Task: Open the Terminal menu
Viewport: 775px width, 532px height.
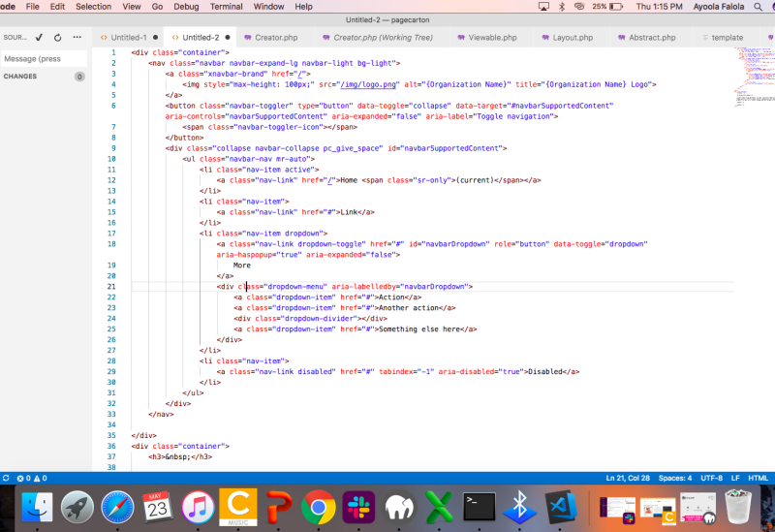Action: [x=227, y=7]
